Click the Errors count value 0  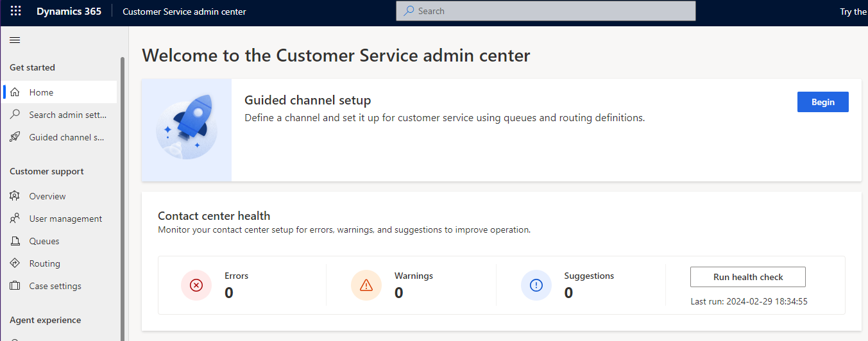(229, 293)
